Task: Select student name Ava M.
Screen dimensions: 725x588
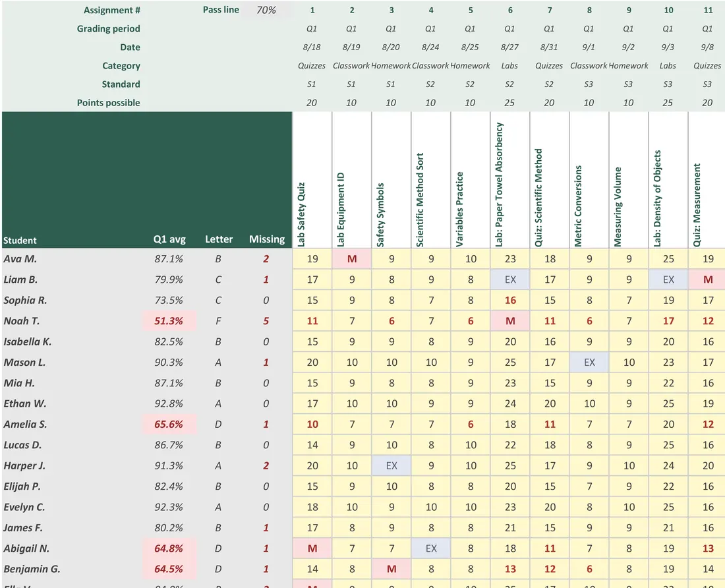Action: [20, 259]
